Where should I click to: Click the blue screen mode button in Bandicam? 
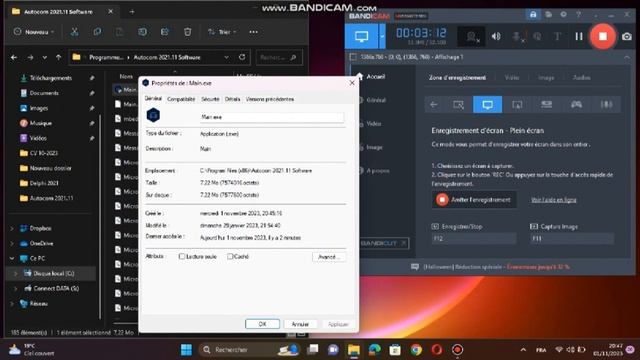(361, 37)
